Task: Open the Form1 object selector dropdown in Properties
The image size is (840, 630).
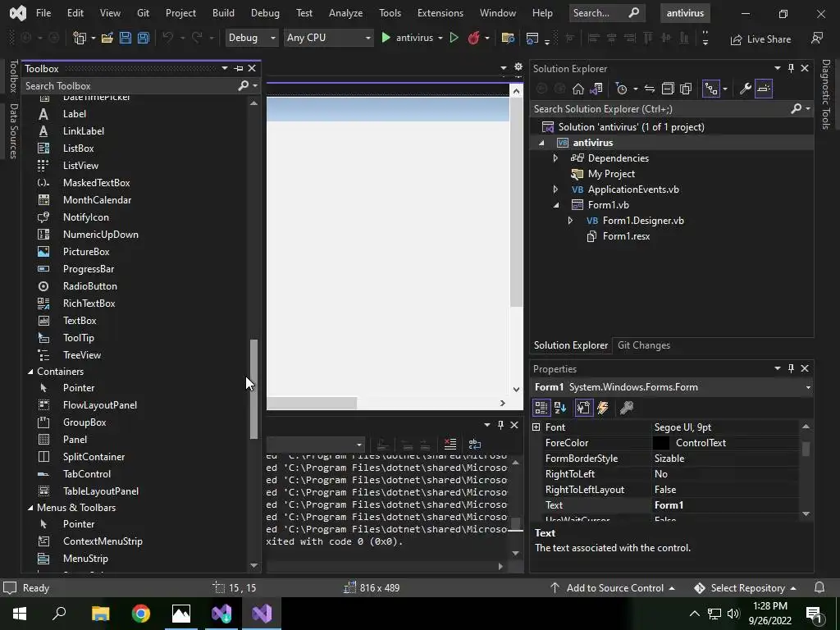Action: point(808,387)
